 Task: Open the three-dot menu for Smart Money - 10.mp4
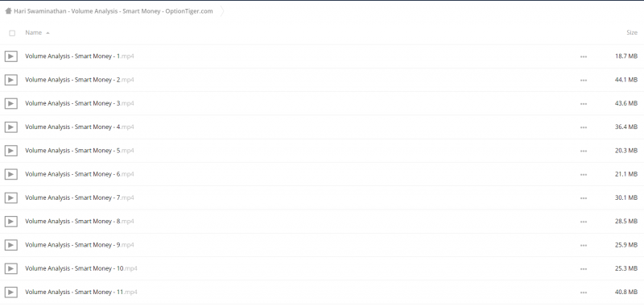point(583,269)
